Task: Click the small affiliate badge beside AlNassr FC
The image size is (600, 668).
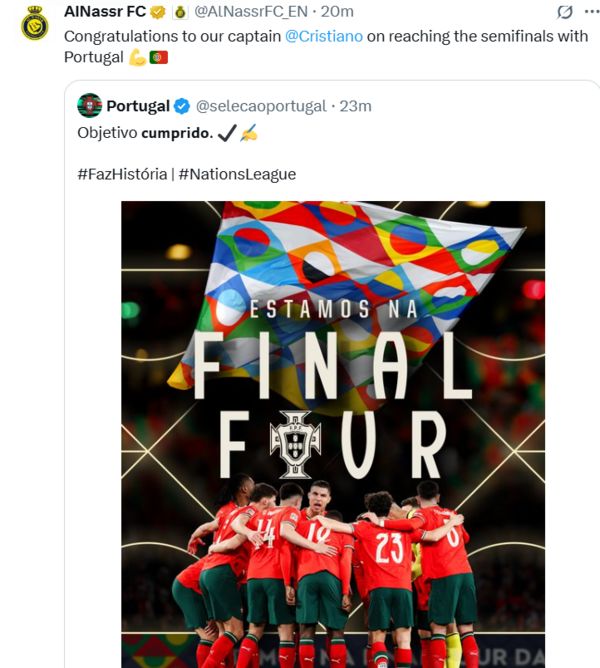Action: point(180,12)
